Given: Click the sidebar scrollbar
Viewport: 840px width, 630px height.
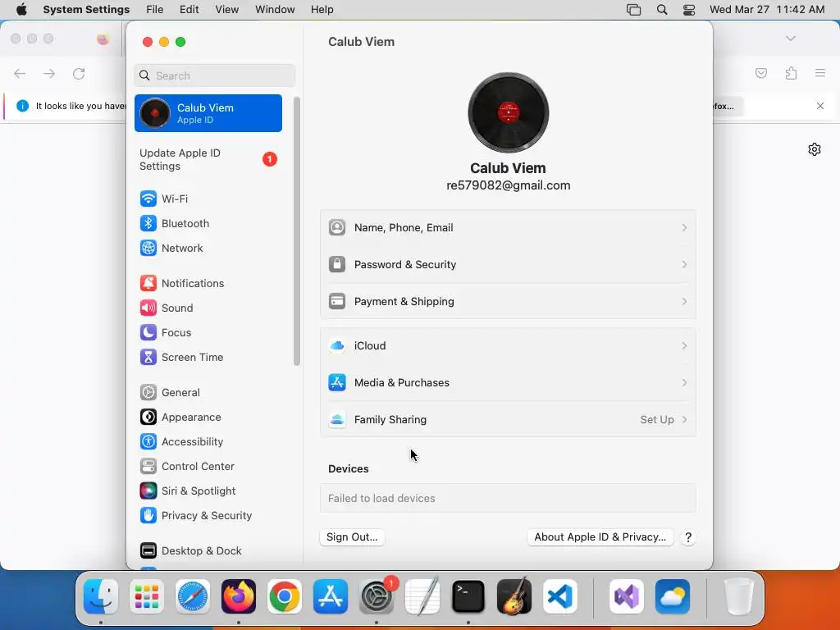Looking at the screenshot, I should 297,231.
